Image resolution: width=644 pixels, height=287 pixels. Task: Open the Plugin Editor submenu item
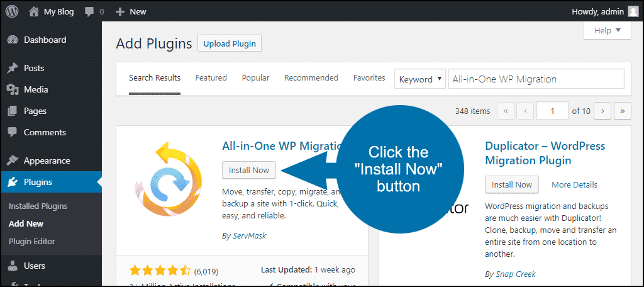tap(31, 241)
